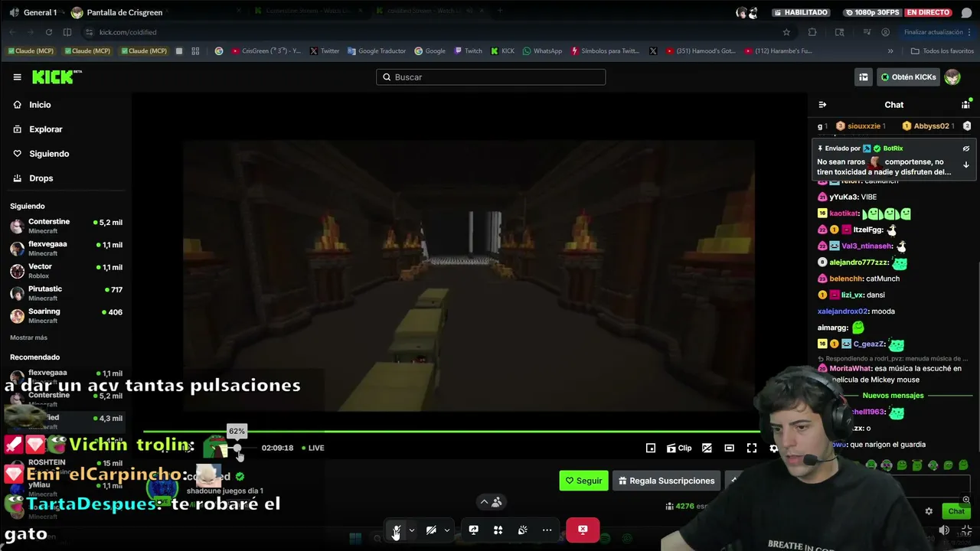This screenshot has height=551, width=980.
Task: Click Finalizar actualización in the browser
Action: [933, 32]
